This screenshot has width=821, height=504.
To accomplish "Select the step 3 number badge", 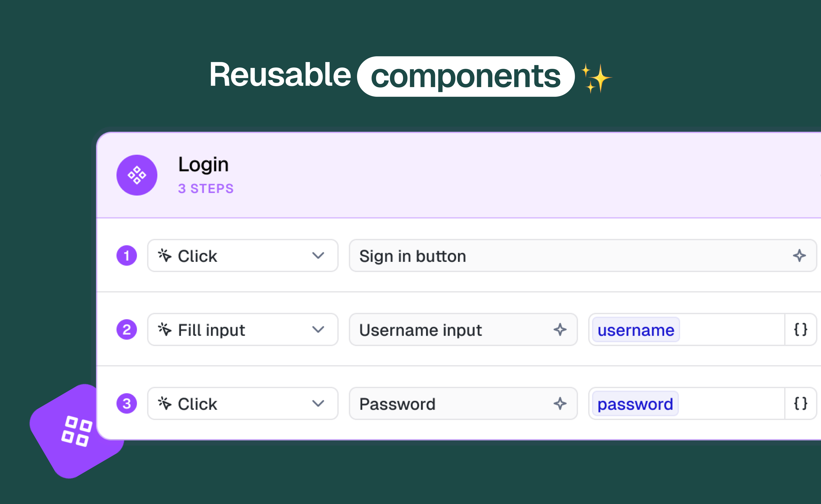I will pyautogui.click(x=126, y=404).
